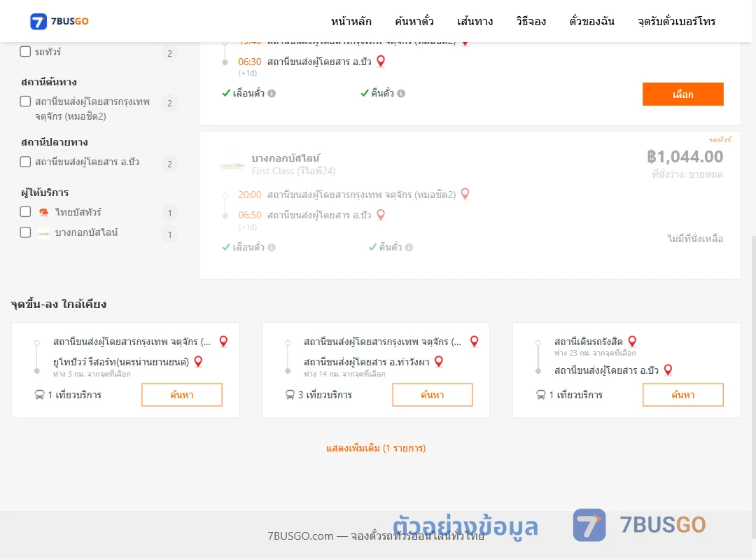Image resolution: width=756 pixels, height=560 pixels.
Task: Click map pin next to สถานีขนส่งผู้โดยสาร อ.ท่าวังผา
Action: pyautogui.click(x=439, y=362)
